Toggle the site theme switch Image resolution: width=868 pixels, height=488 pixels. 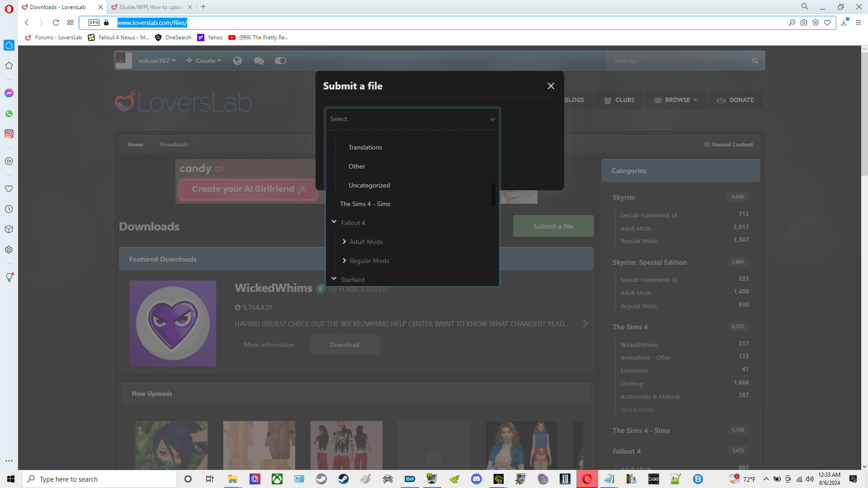280,61
